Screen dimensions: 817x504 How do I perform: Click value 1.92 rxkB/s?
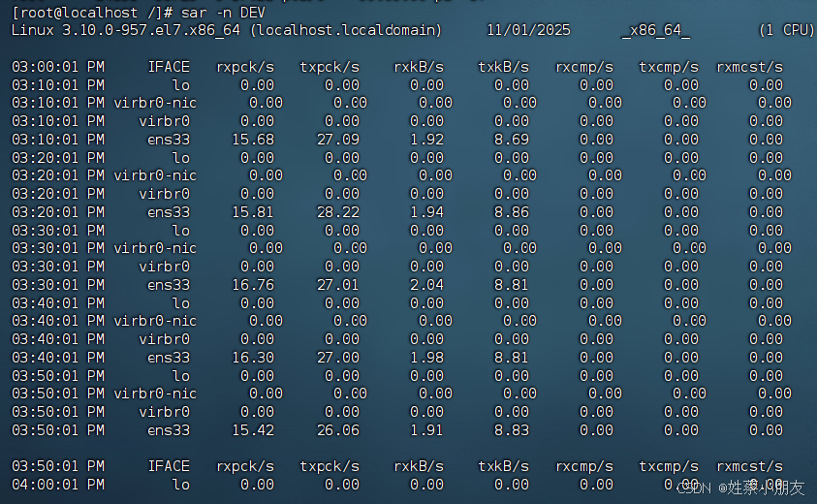point(426,140)
